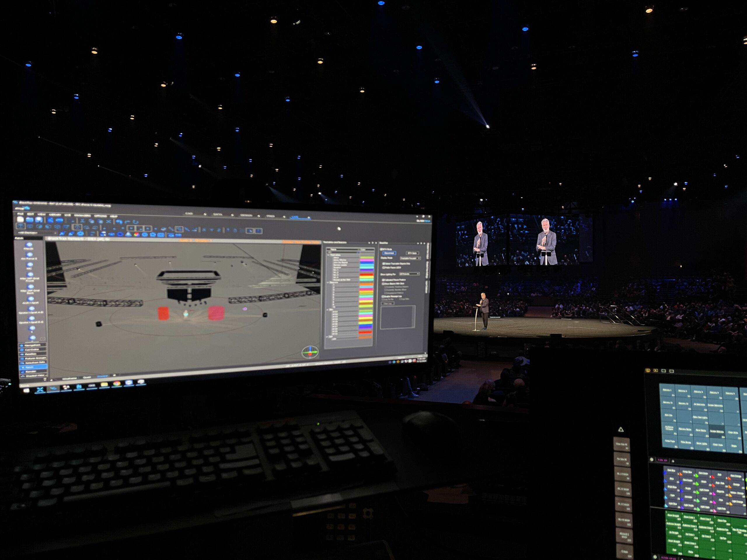Click the Delete X icon in toolbar

coord(109,221)
